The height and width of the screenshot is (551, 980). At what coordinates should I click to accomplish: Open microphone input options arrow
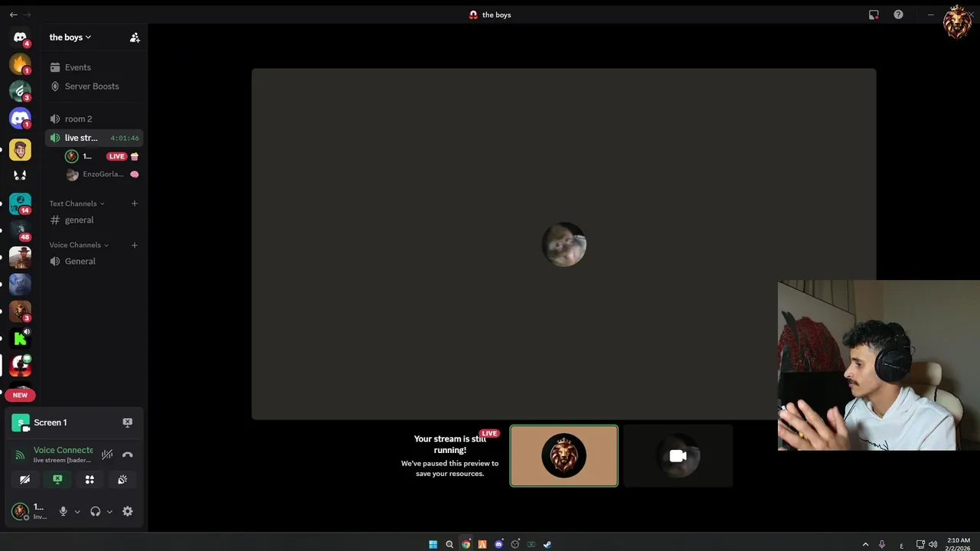(x=77, y=512)
